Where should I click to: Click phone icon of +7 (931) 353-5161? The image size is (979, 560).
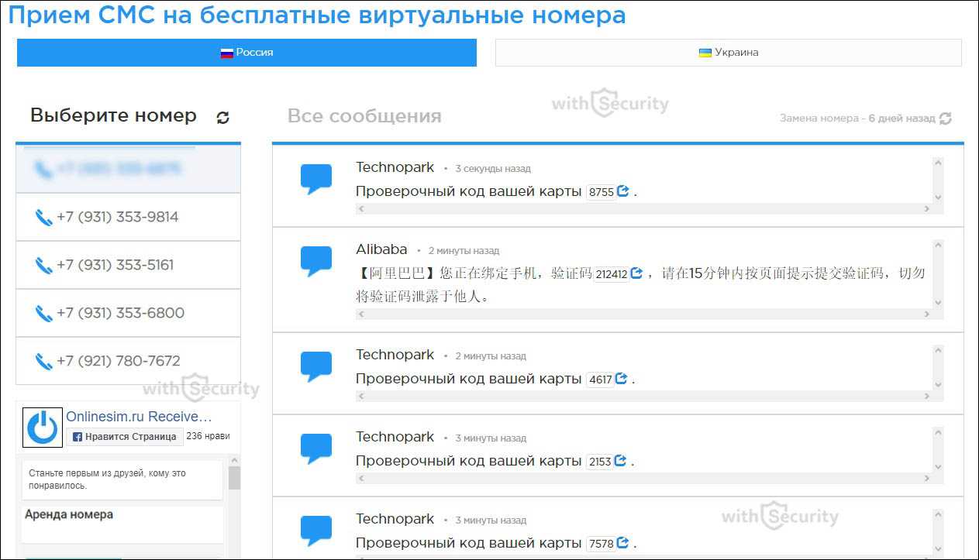coord(43,266)
